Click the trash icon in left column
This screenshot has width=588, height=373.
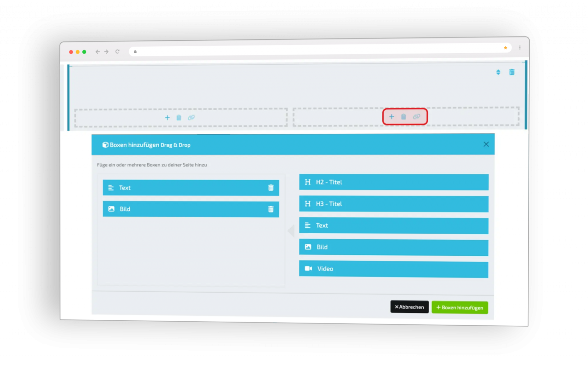pyautogui.click(x=179, y=118)
